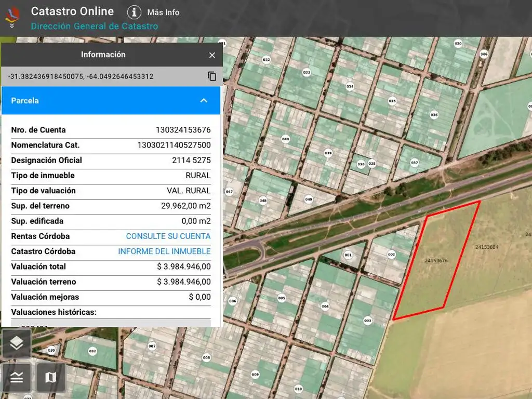This screenshot has width=532, height=399.
Task: Expand the double chevron under the logo
Action: click(12, 25)
